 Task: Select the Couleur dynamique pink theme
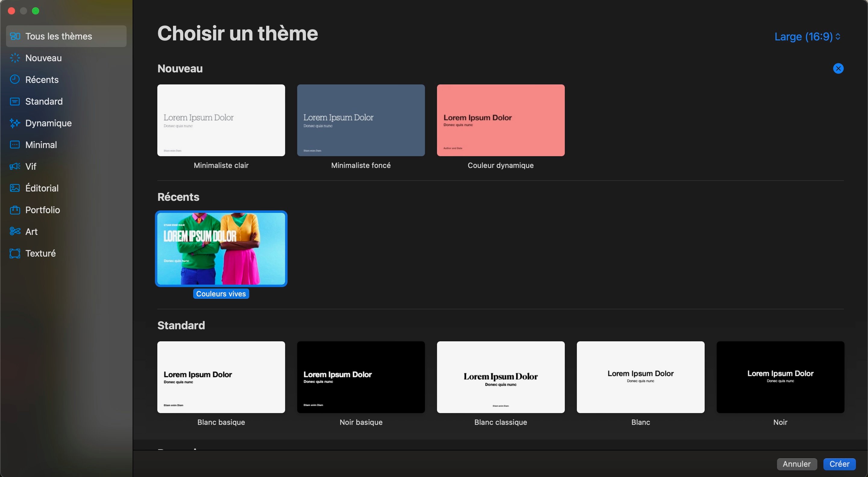tap(501, 120)
